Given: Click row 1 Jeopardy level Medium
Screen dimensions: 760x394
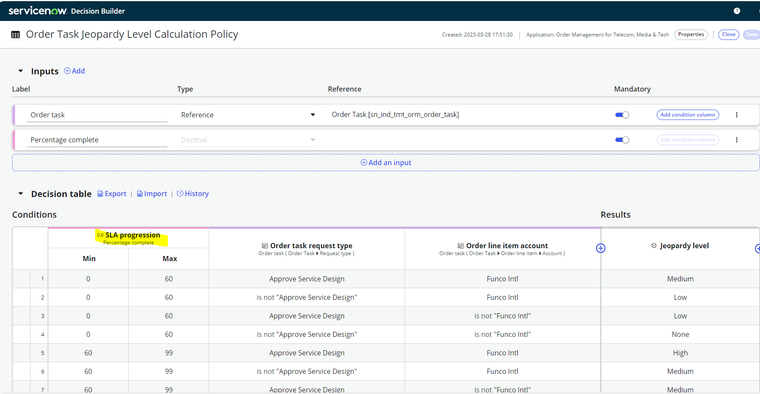Looking at the screenshot, I should [x=680, y=279].
